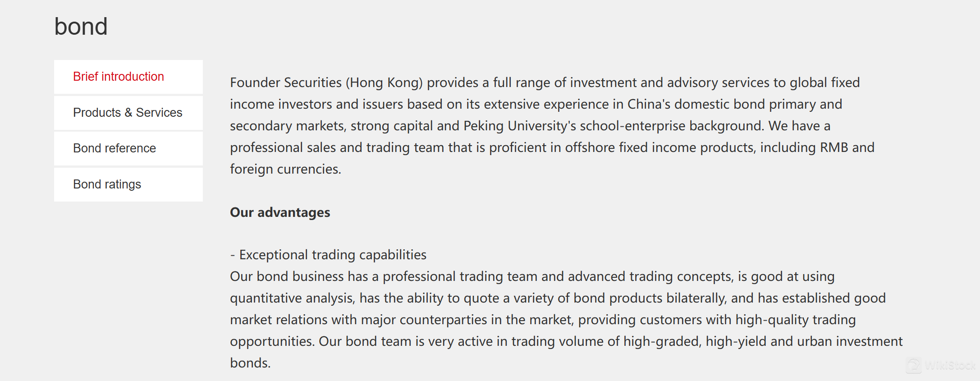
Task: Select the "Exceptional trading capabilities" bullet line
Action: tap(328, 255)
